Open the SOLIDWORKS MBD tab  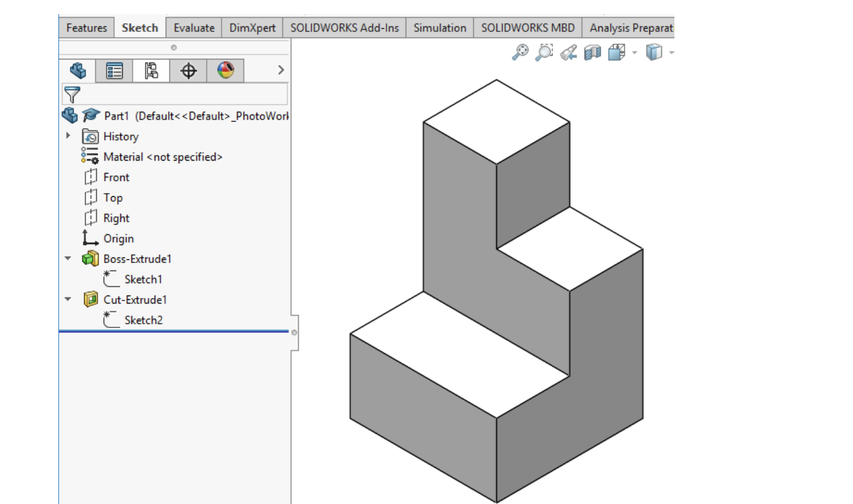(528, 28)
